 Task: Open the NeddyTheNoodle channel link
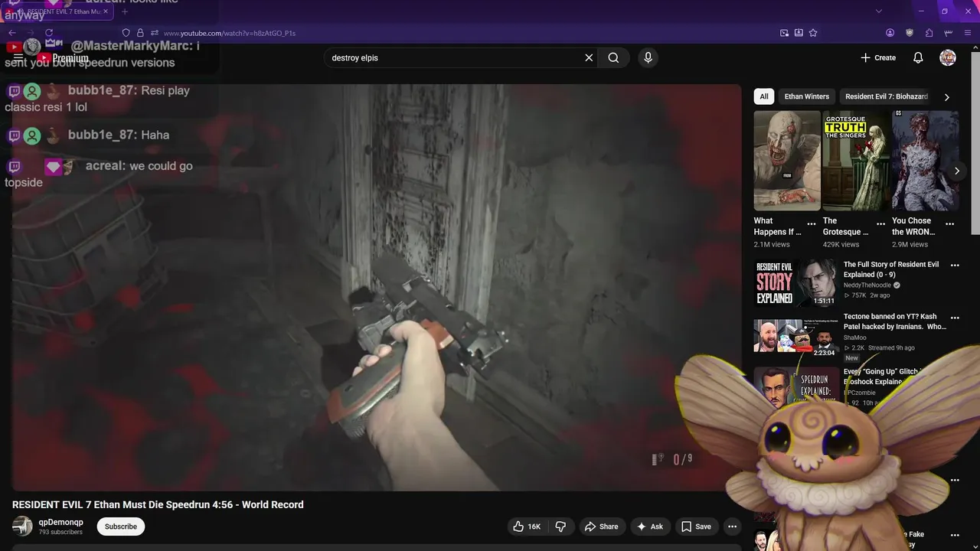[x=867, y=285]
